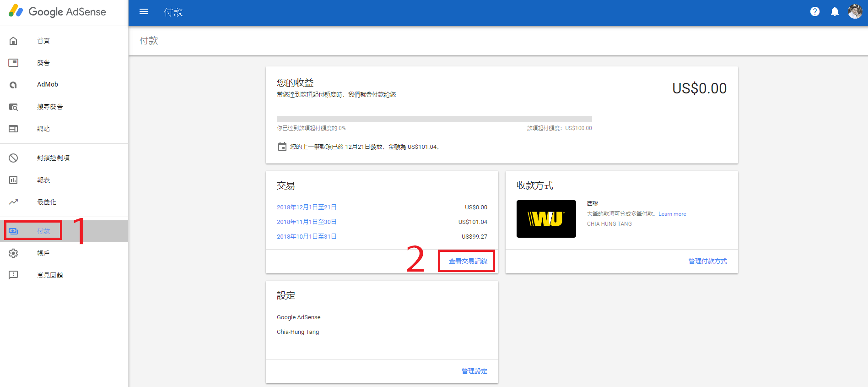Click 付款 title in top blue bar
The image size is (868, 387).
173,12
